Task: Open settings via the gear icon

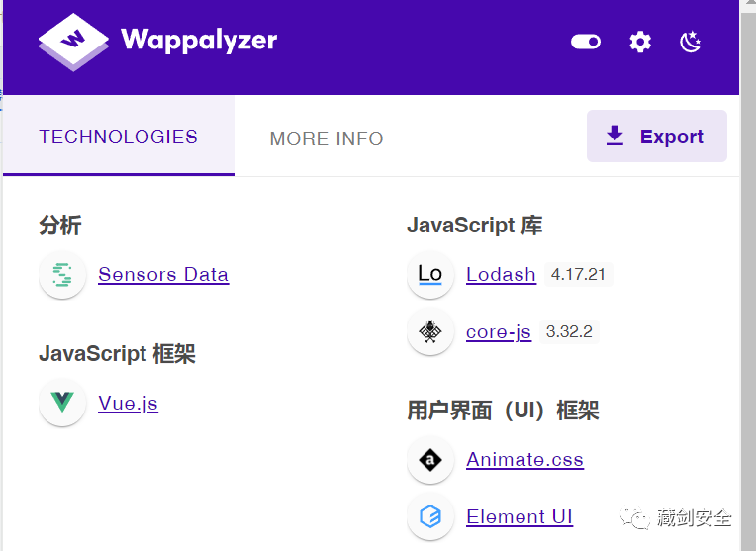Action: [x=640, y=42]
